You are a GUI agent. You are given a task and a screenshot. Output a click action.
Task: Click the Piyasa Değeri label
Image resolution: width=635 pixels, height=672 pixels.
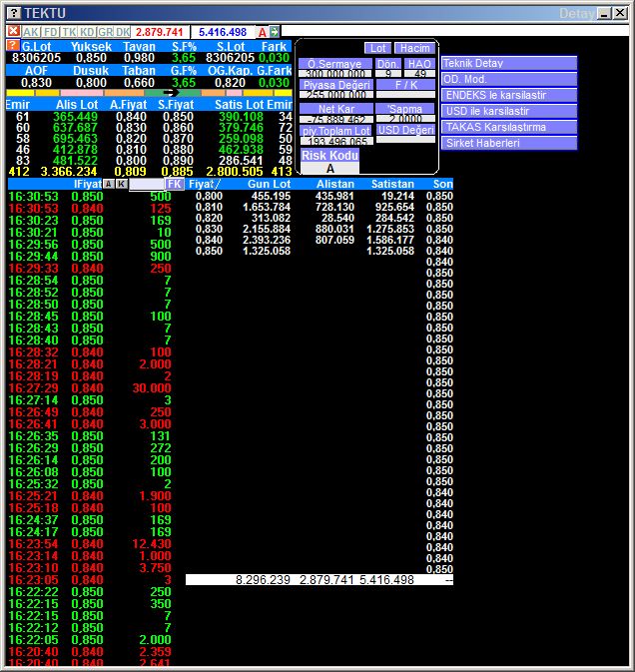pyautogui.click(x=336, y=85)
